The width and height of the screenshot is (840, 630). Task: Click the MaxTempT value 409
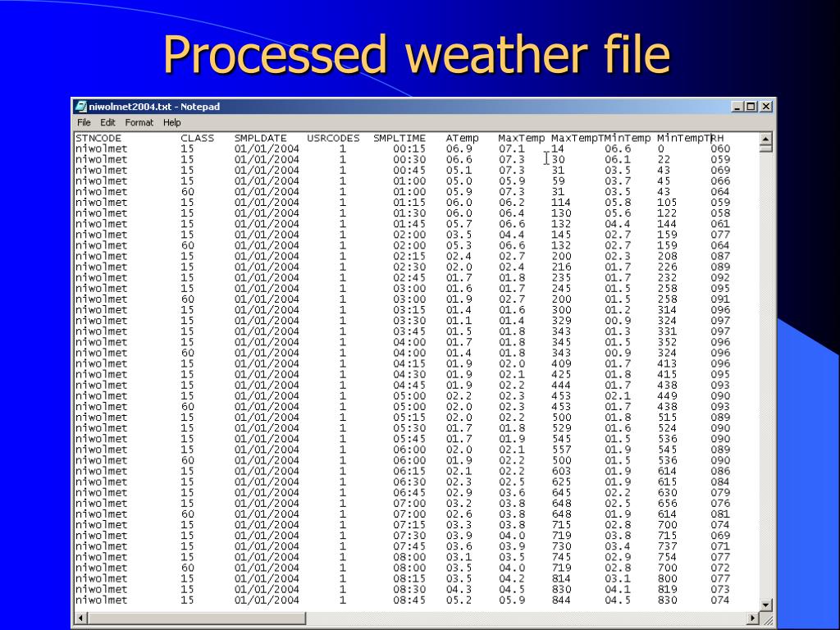[561, 363]
